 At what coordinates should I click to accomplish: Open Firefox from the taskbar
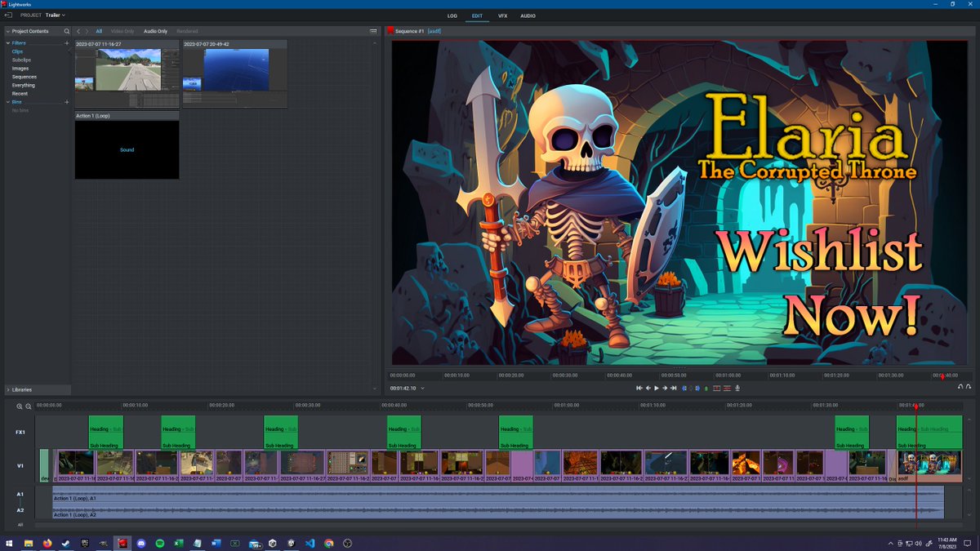(x=47, y=543)
